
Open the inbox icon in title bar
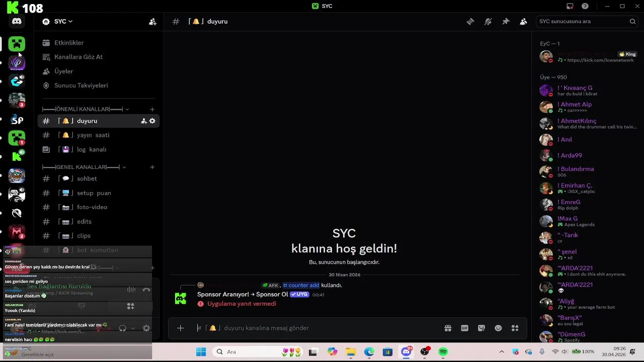570,6
